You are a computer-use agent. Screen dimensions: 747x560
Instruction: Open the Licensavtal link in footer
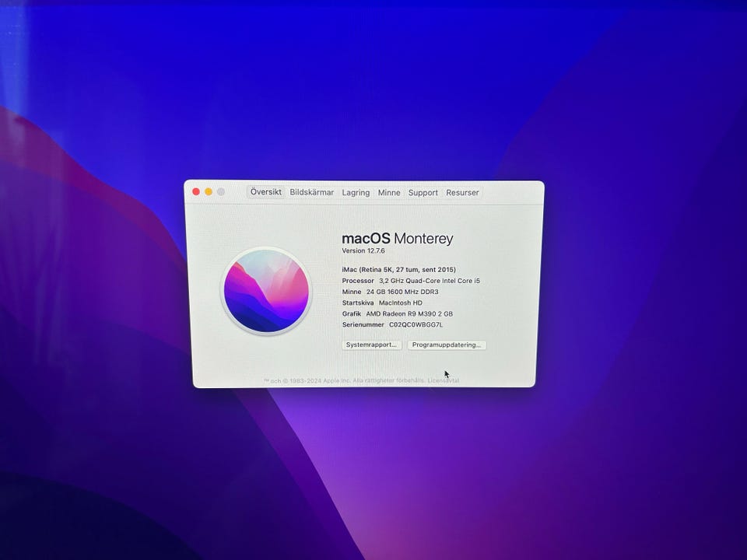coord(443,380)
